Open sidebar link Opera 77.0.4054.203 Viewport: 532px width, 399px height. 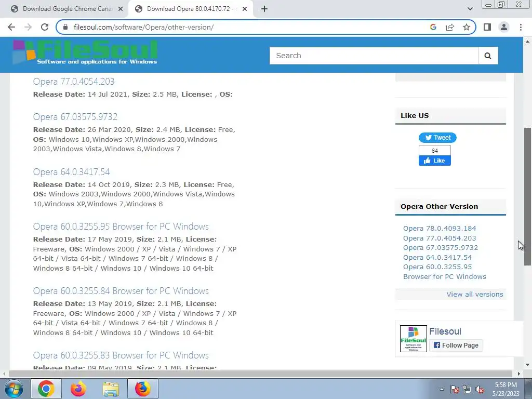coord(440,238)
